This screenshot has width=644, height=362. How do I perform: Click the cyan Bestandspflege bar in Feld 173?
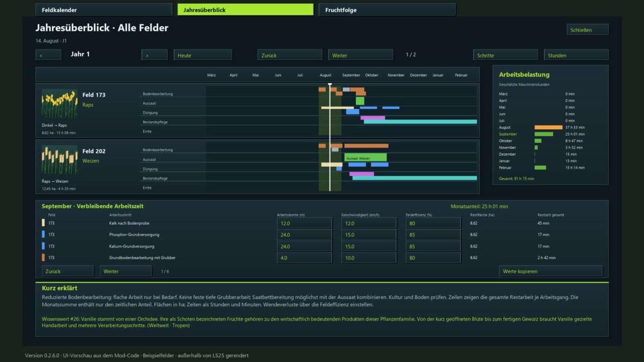(x=420, y=122)
